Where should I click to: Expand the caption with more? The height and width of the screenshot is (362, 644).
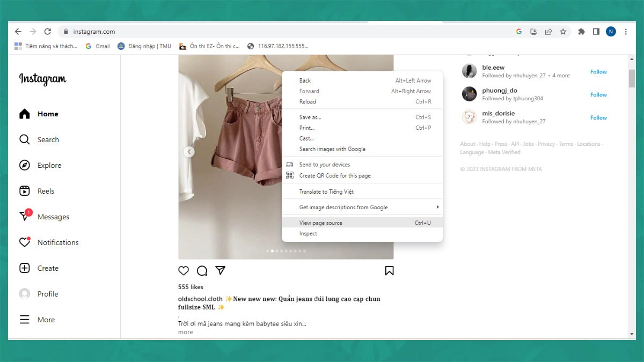pyautogui.click(x=185, y=332)
